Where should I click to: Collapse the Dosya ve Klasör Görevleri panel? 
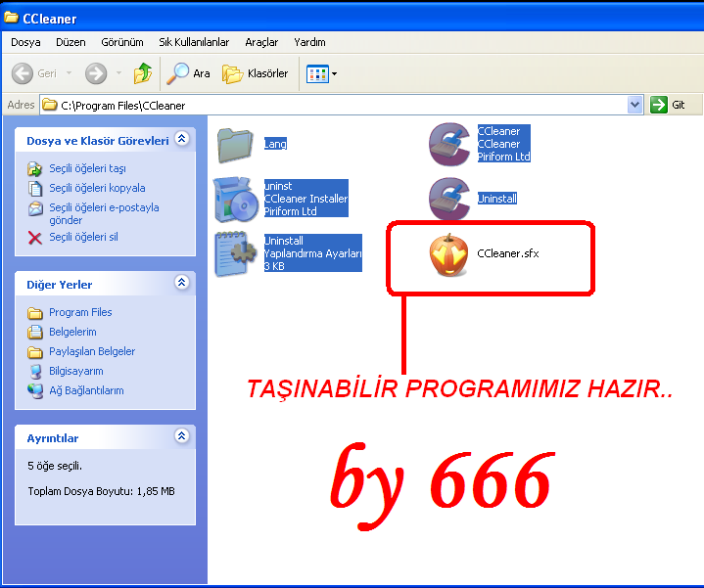tap(182, 139)
